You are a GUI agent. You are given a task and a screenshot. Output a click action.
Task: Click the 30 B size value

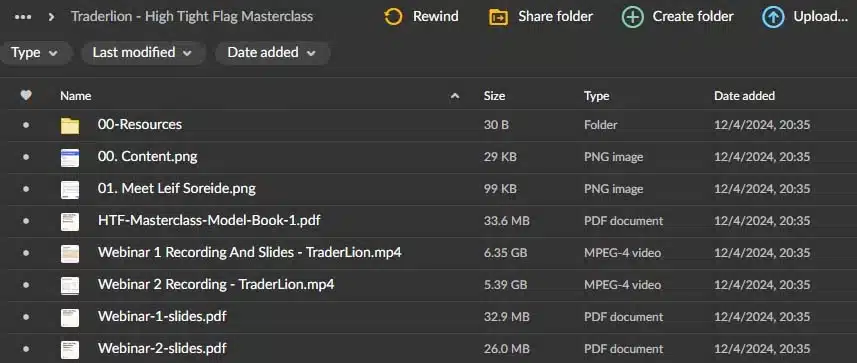[x=496, y=125]
